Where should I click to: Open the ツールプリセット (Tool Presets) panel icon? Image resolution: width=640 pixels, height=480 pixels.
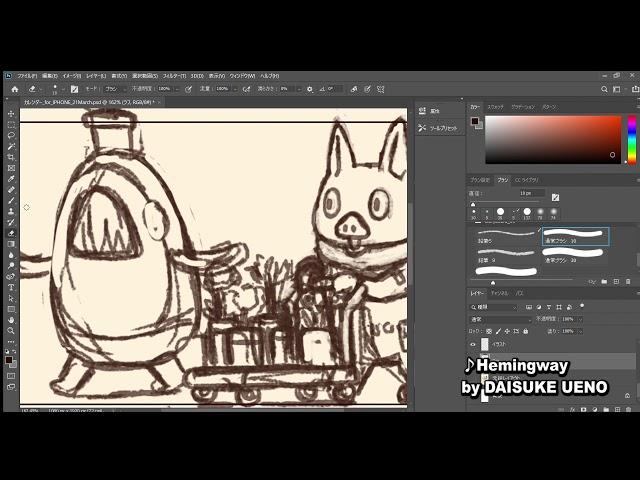(x=442, y=128)
